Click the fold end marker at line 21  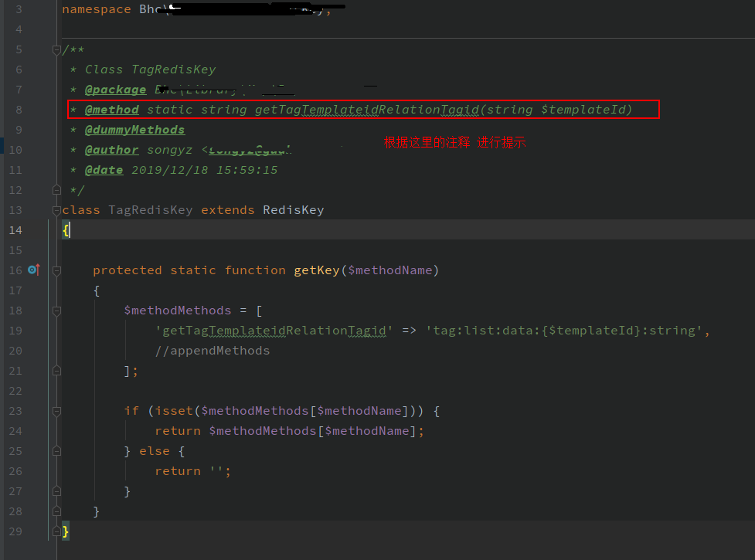56,371
